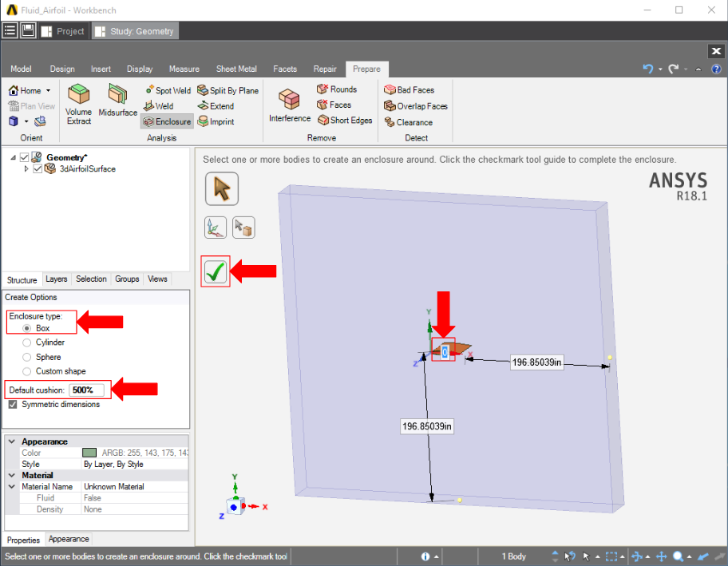Open the undo history dropdown arrow
Image resolution: width=728 pixels, height=566 pixels.
pyautogui.click(x=660, y=69)
